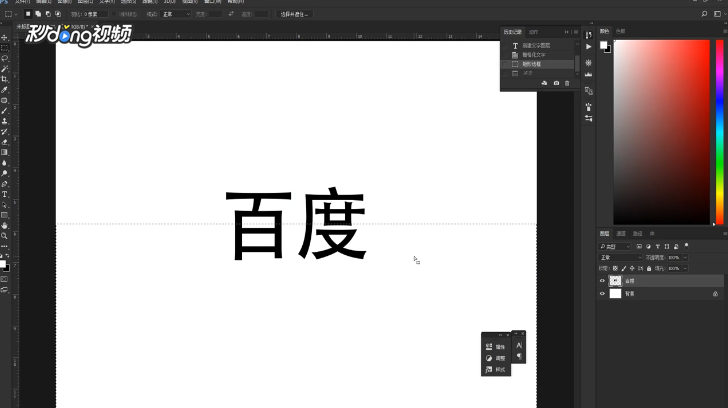This screenshot has height=408, width=728.
Task: Select the Horizontal Type tool
Action: coord(5,194)
